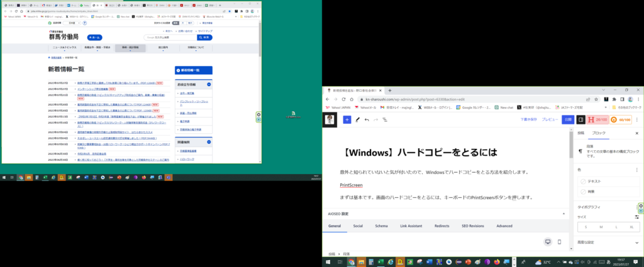Select desktop preview icon in AIOSEO panel
The height and width of the screenshot is (267, 644).
point(548,242)
